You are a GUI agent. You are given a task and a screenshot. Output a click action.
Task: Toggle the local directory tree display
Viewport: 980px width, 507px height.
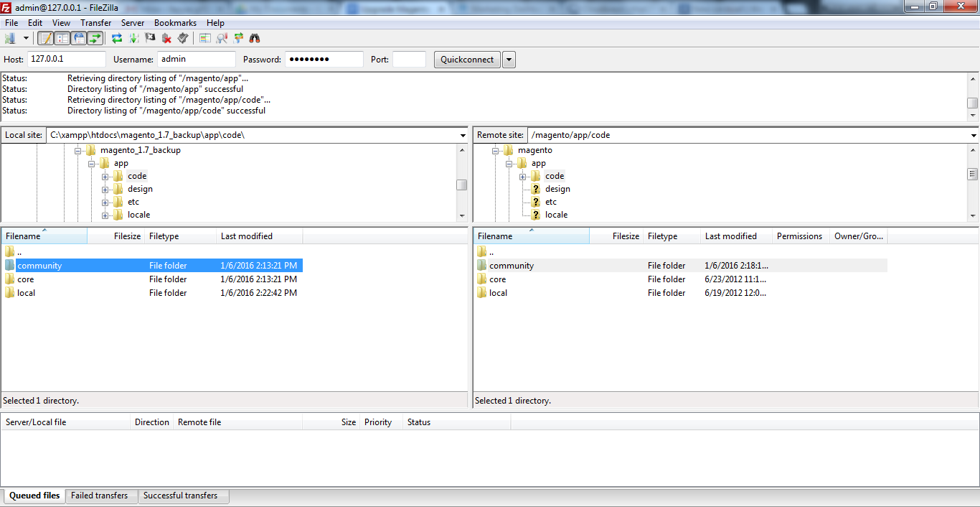(x=62, y=38)
